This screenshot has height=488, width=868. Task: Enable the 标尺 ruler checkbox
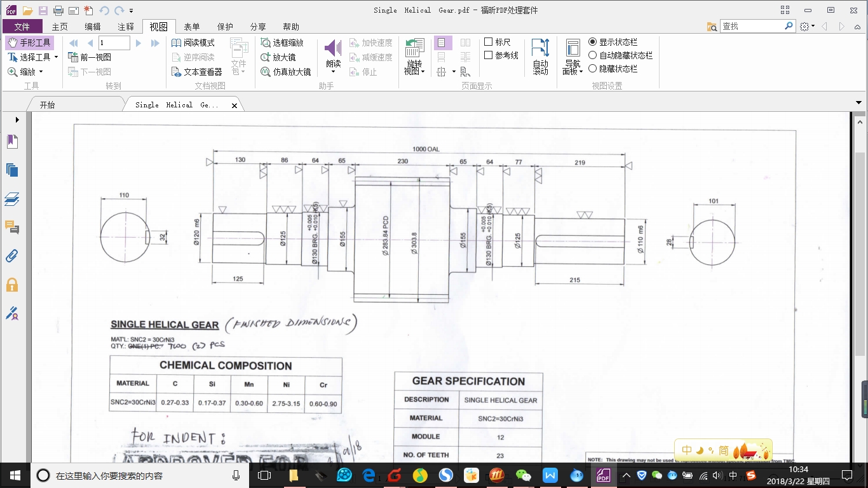click(489, 42)
